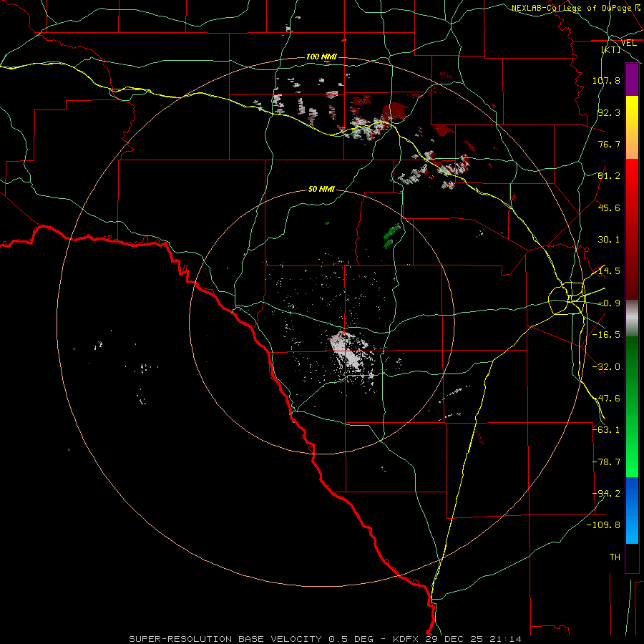This screenshot has width=644, height=644.
Task: Click the 76.7 velocity scale value
Action: [x=609, y=144]
